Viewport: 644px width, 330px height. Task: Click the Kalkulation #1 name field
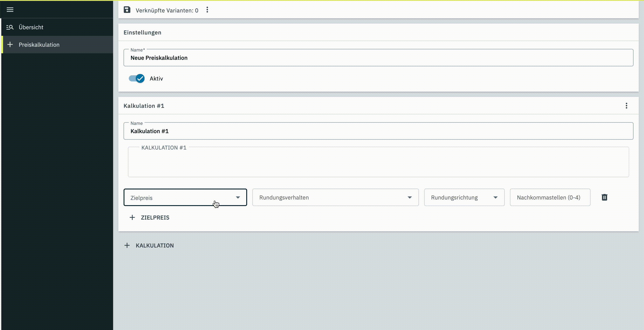[x=378, y=131]
